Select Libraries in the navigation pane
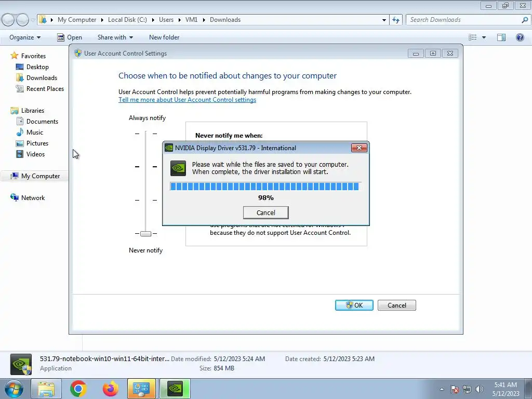The image size is (532, 399). [x=33, y=111]
